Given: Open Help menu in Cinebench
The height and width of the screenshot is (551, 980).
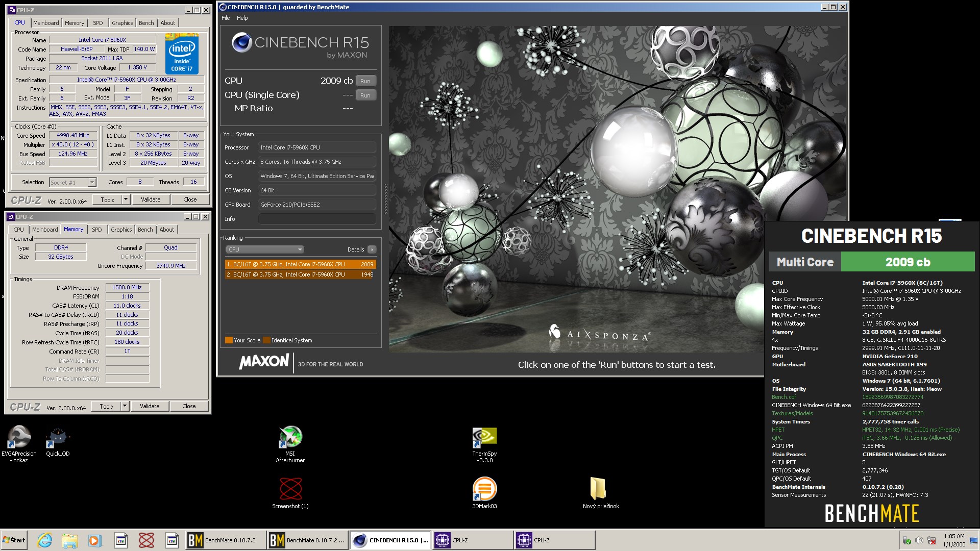Looking at the screenshot, I should coord(242,18).
